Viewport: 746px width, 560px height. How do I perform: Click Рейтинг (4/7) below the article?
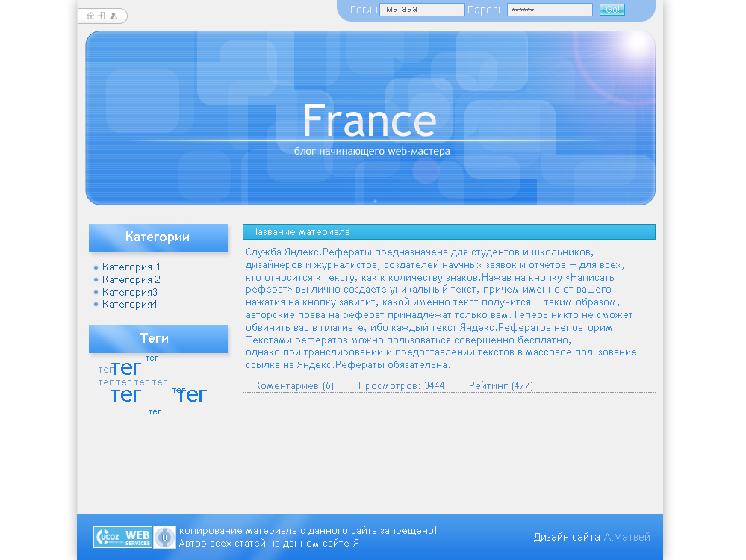[x=500, y=385]
